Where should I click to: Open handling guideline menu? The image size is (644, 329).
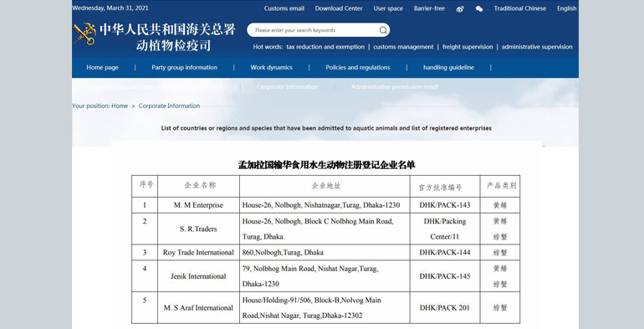[x=448, y=68]
